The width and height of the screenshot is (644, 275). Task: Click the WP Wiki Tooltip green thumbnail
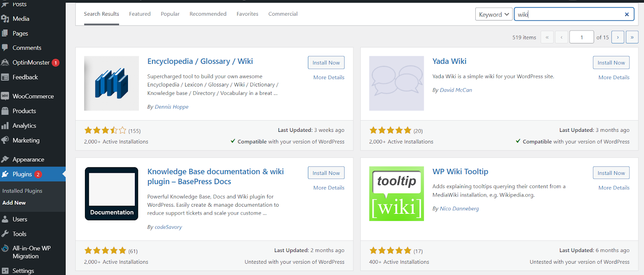[396, 194]
